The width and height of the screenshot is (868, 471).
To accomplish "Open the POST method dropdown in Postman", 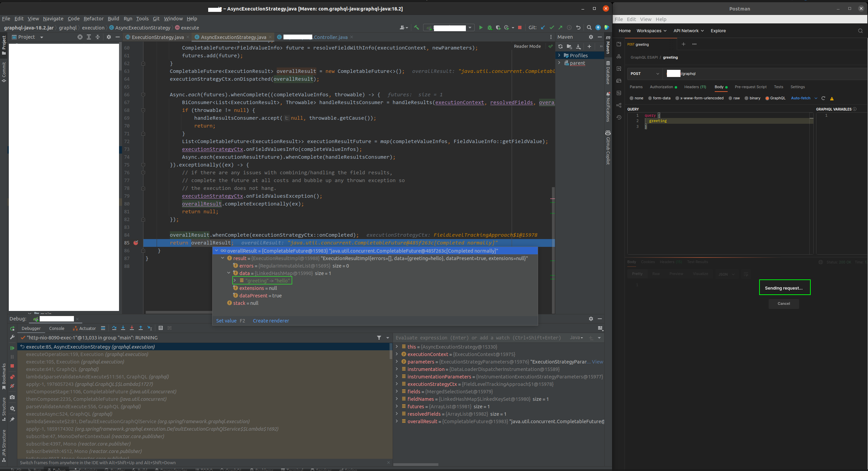I will pos(644,74).
